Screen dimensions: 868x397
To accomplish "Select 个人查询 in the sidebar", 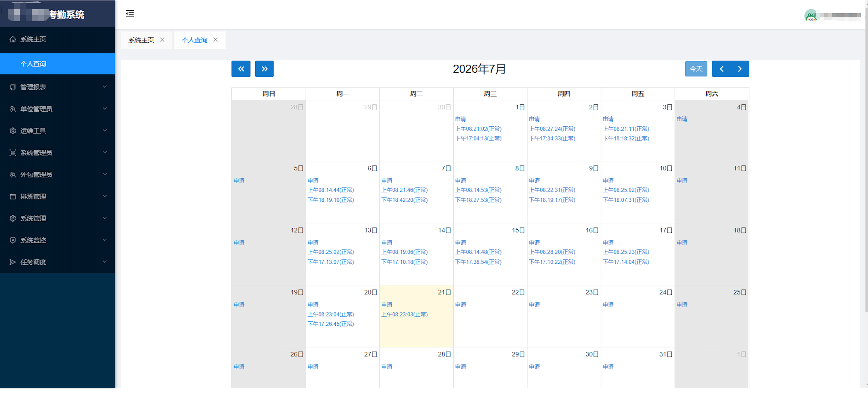I will [x=58, y=64].
